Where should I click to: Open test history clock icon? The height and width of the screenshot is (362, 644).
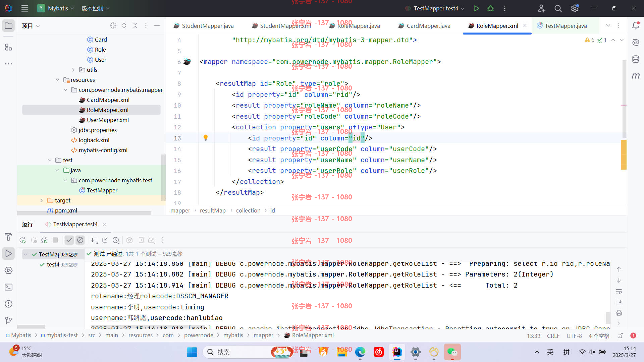(116, 240)
